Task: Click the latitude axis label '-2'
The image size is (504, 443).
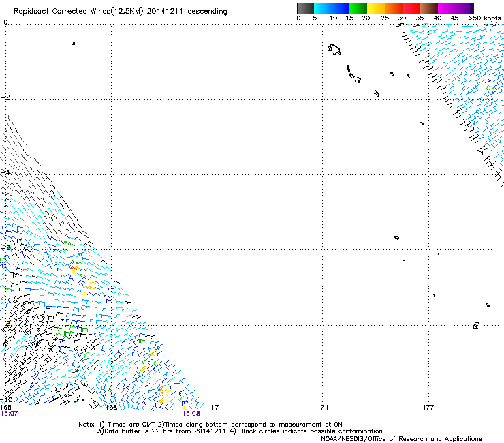Action: click(x=5, y=97)
